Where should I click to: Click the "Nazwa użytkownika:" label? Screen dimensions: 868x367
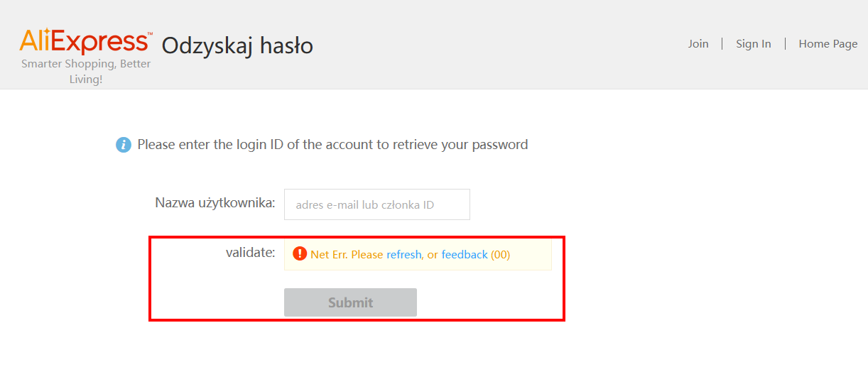215,203
